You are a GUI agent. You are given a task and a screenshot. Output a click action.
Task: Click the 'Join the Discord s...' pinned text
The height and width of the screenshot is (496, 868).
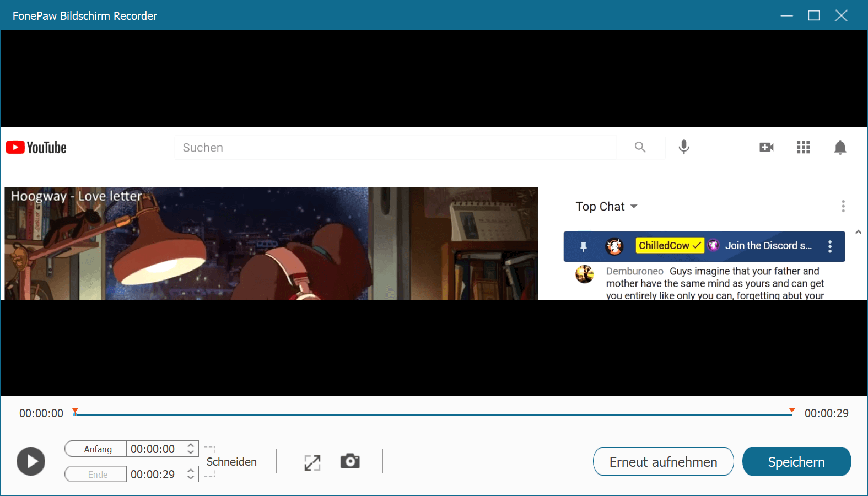tap(769, 246)
